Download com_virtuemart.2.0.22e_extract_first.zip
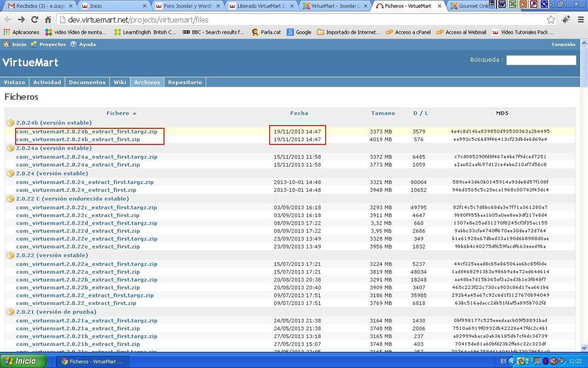The image size is (588, 368). pos(78,247)
